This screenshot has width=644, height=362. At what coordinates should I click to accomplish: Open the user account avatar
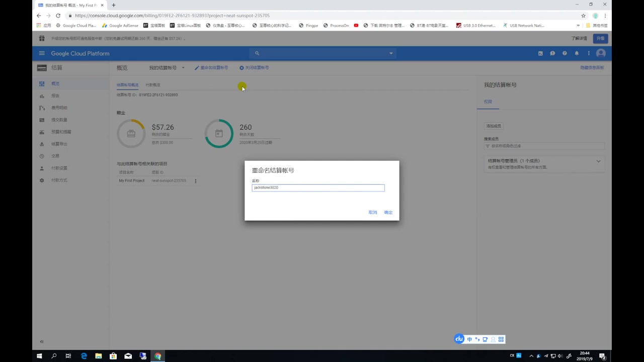click(x=601, y=53)
